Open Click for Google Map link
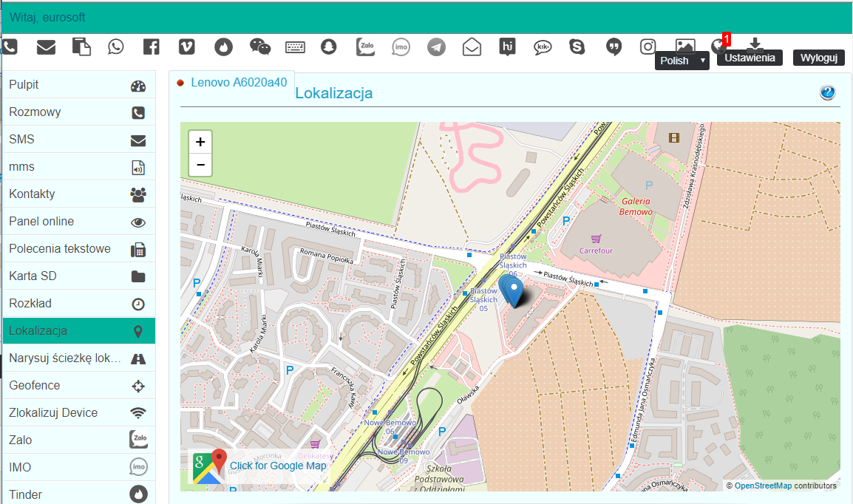Image resolution: width=853 pixels, height=504 pixels. pos(277,466)
